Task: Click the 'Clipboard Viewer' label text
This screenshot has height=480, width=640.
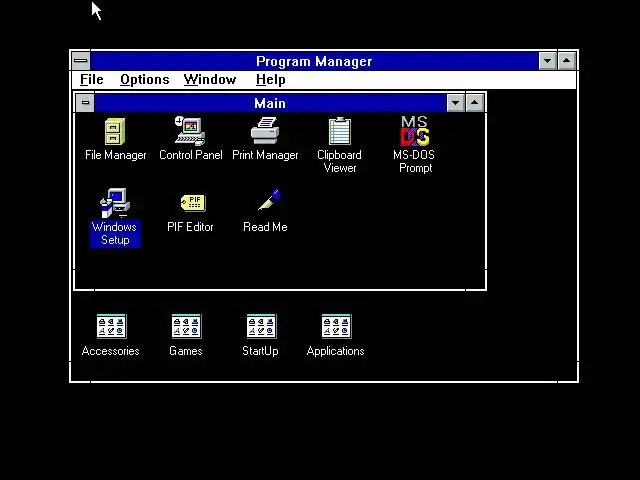Action: coord(340,162)
